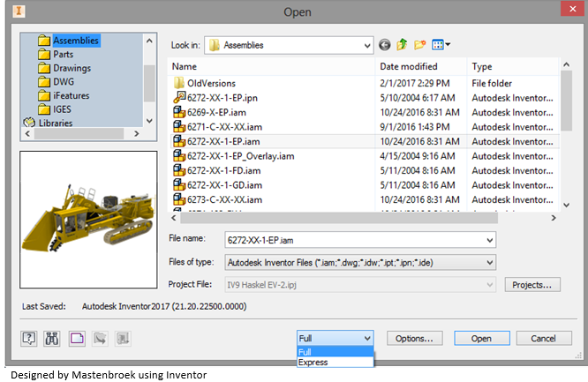Click the 6272-XX-1-EP.ipn presentation file icon
Viewport: 588px width, 382px height.
[179, 97]
